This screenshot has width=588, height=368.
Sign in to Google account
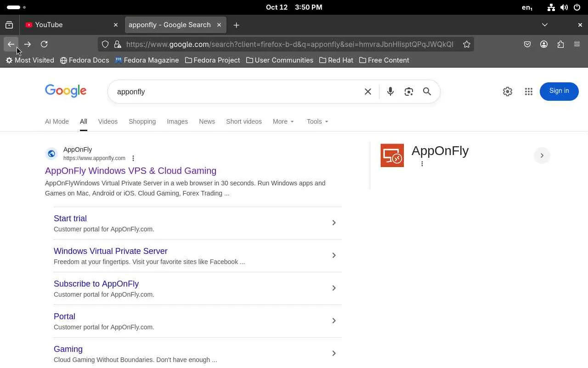tap(559, 91)
